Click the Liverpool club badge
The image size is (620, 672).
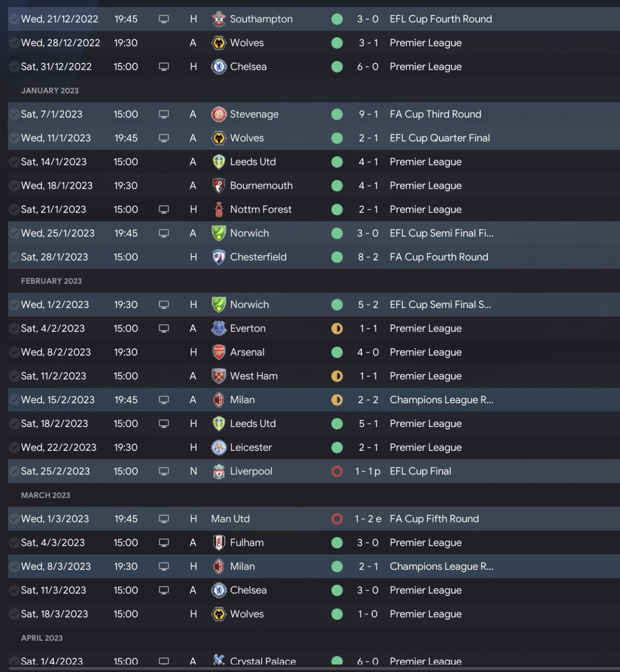(x=219, y=472)
